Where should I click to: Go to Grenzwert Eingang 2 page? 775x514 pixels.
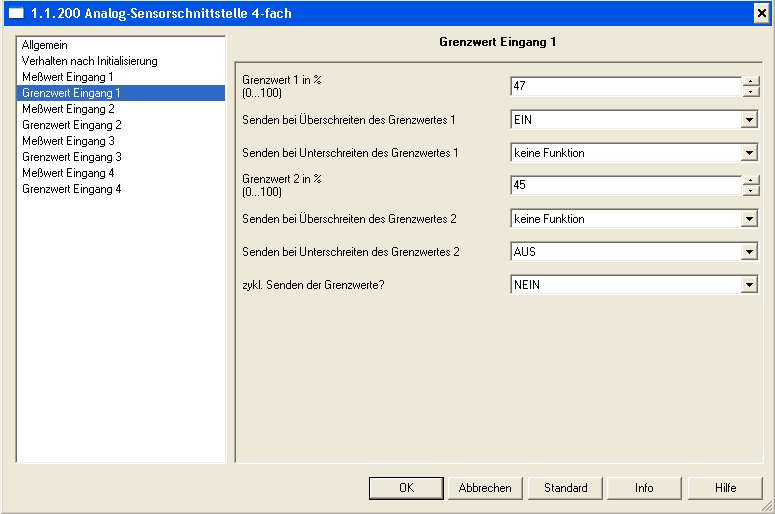[x=71, y=125]
